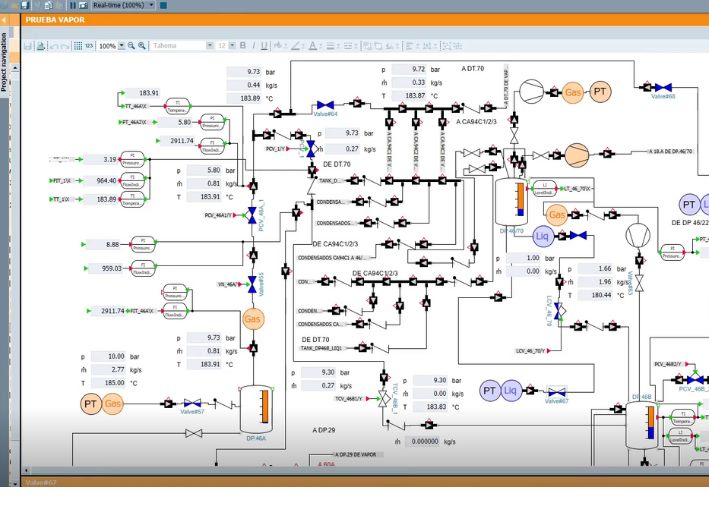Click the align objects left icon
The height and width of the screenshot is (507, 709).
coord(410,46)
